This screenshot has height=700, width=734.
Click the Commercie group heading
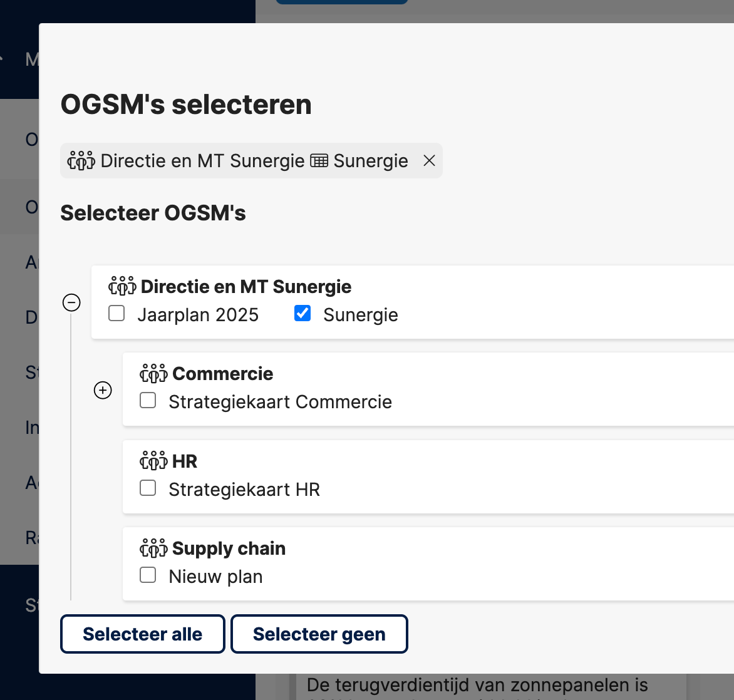pos(223,374)
